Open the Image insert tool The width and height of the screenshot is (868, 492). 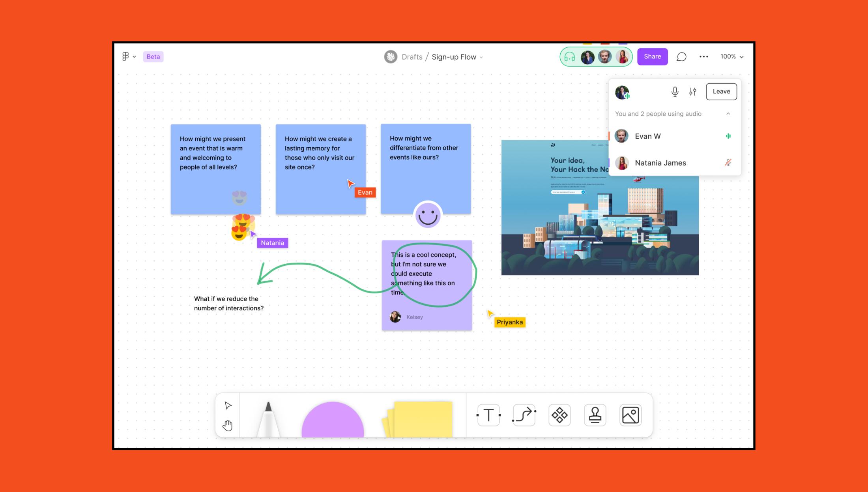click(630, 415)
